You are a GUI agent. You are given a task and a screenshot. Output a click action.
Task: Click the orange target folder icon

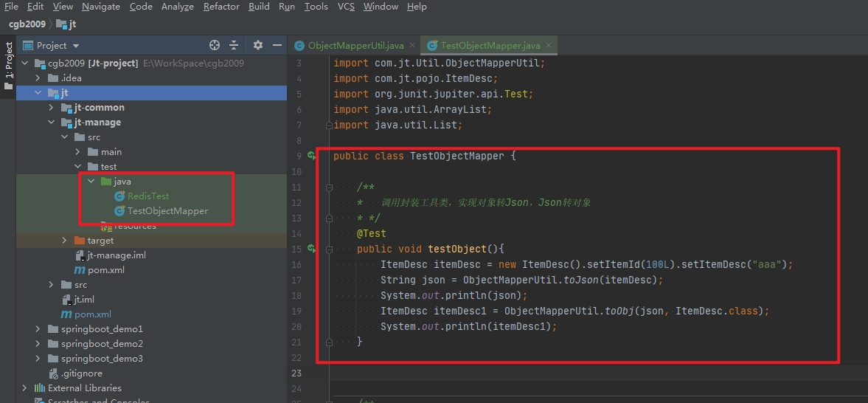80,241
